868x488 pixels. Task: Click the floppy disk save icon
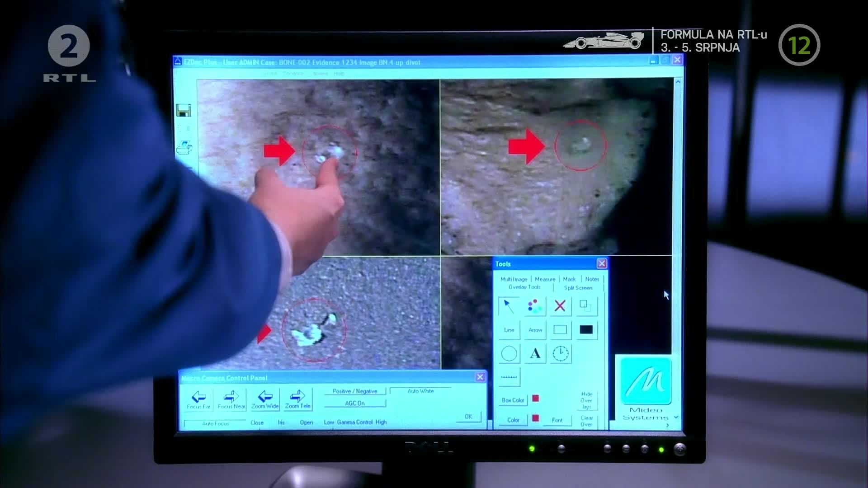pos(184,110)
